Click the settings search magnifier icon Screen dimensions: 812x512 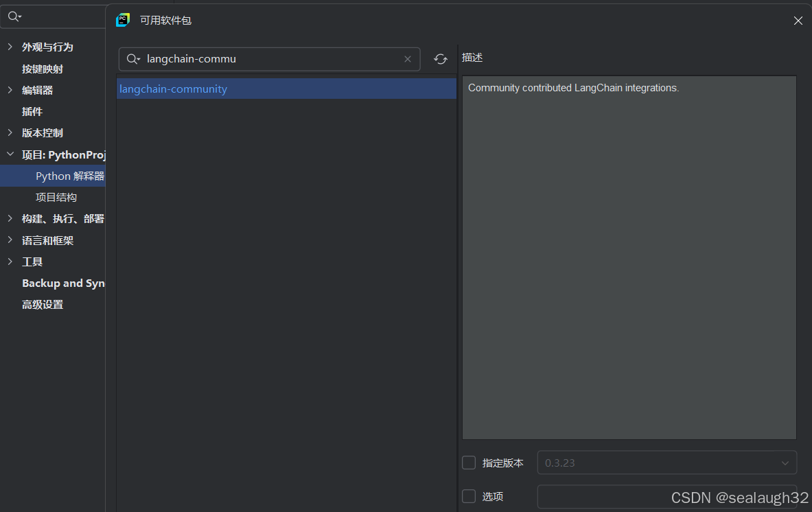14,16
